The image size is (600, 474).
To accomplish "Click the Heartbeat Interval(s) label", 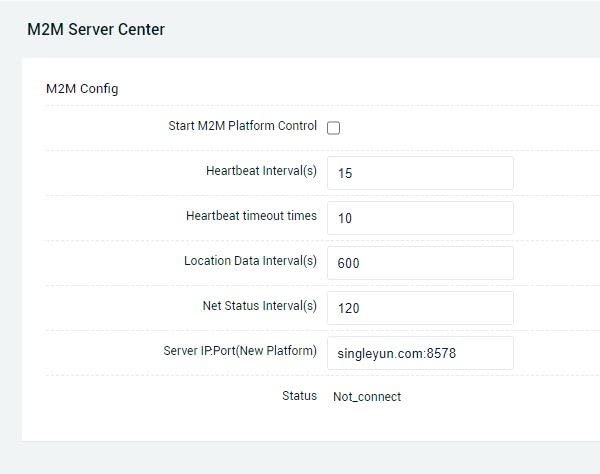I will [261, 171].
